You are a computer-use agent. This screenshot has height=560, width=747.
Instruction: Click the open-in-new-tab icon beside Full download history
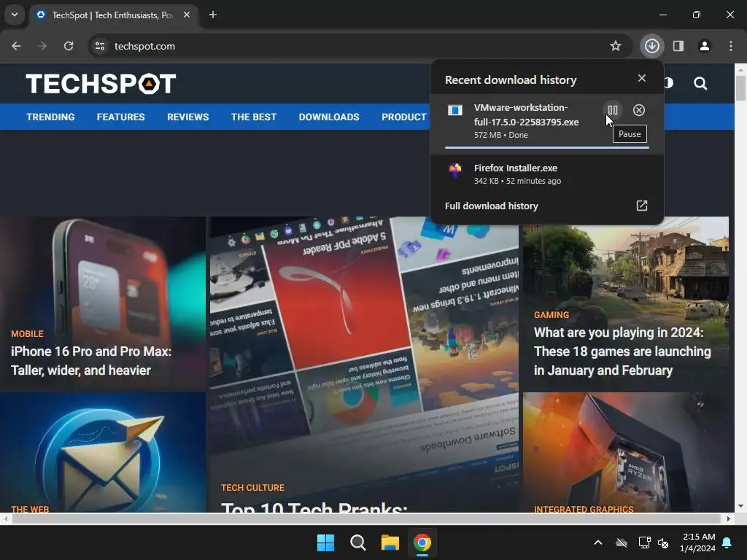pyautogui.click(x=642, y=206)
